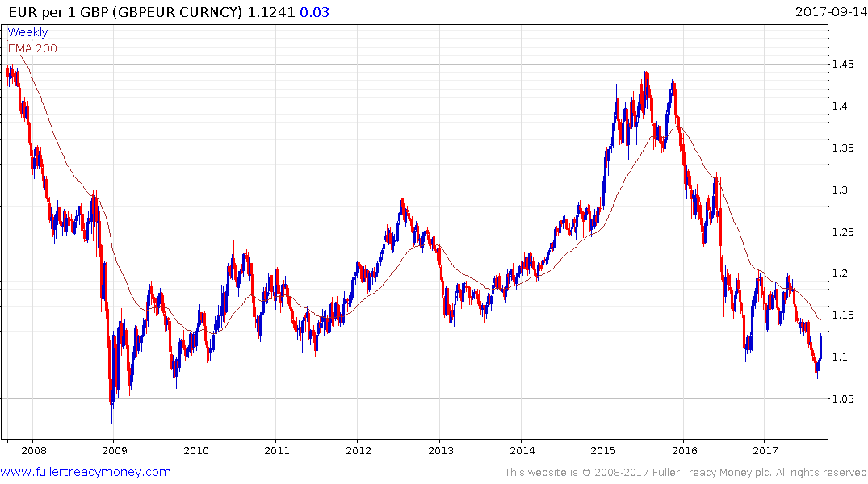The height and width of the screenshot is (484, 868).
Task: Click the 1.25 price axis label
Action: 843,232
